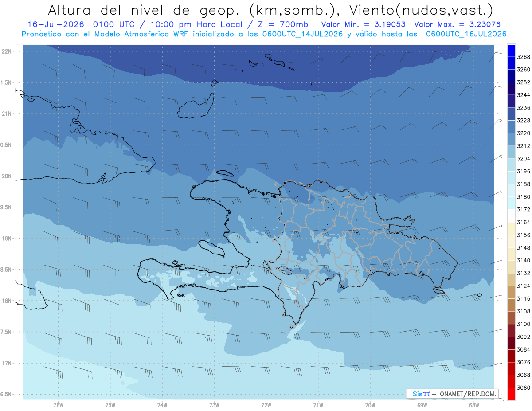The width and height of the screenshot is (532, 411).
Task: Click the '69W' longitude label
Action: click(422, 405)
